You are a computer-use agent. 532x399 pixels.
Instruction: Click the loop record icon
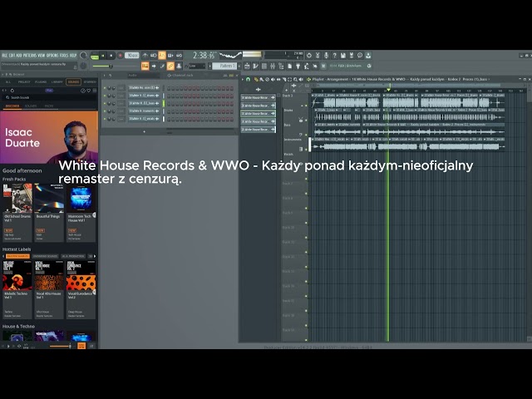pyautogui.click(x=180, y=56)
